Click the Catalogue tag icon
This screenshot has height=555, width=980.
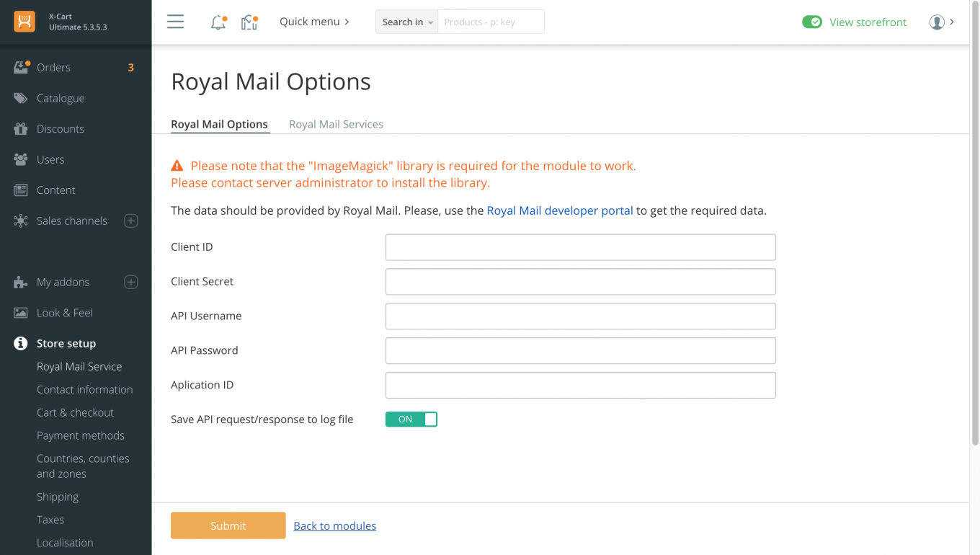(21, 98)
